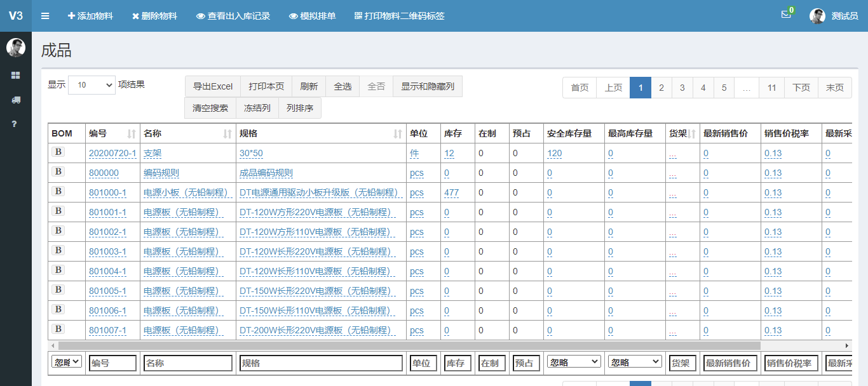The height and width of the screenshot is (386, 868).
Task: Click BOM icon for row 801000-1
Action: tap(58, 191)
